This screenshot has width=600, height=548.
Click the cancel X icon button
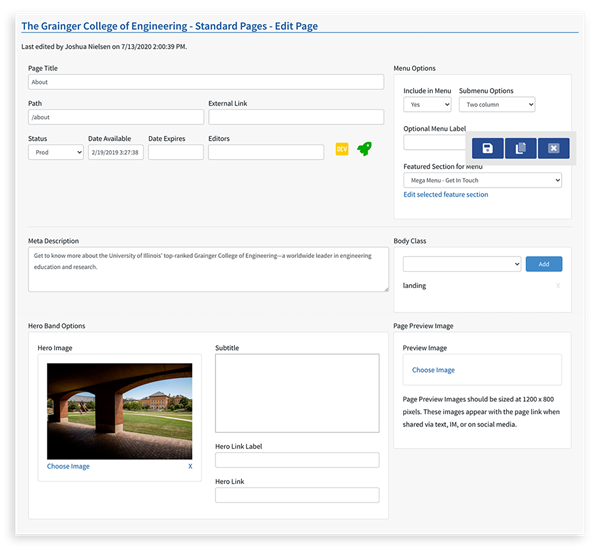click(x=553, y=148)
